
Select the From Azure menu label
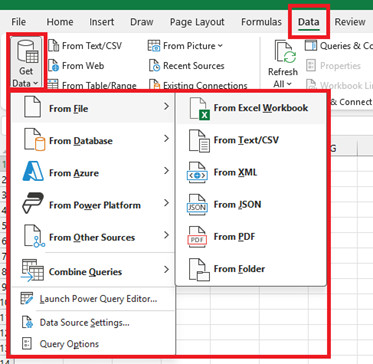pos(74,173)
